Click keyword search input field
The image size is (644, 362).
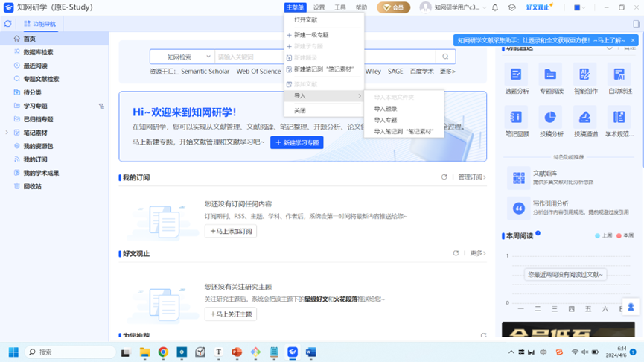pyautogui.click(x=325, y=57)
